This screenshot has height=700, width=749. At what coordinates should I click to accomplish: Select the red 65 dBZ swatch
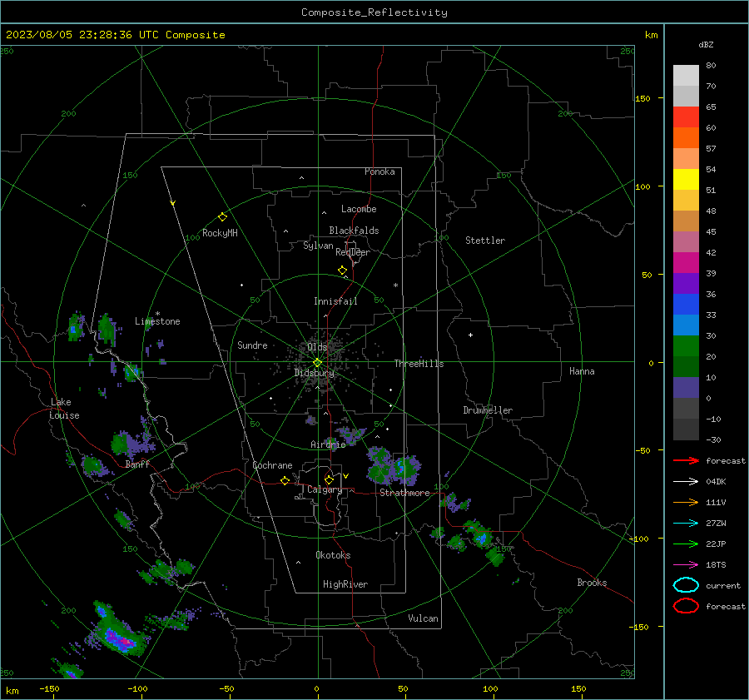686,117
